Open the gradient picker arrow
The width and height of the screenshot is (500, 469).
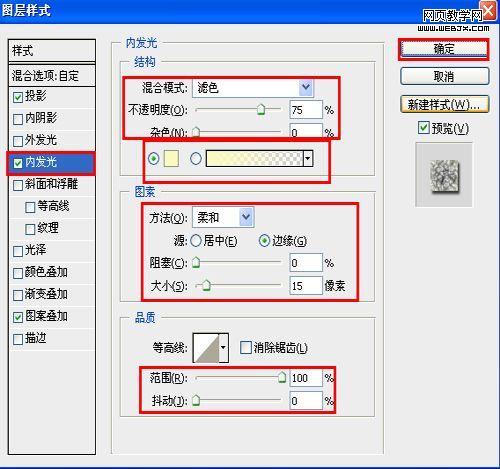point(308,158)
